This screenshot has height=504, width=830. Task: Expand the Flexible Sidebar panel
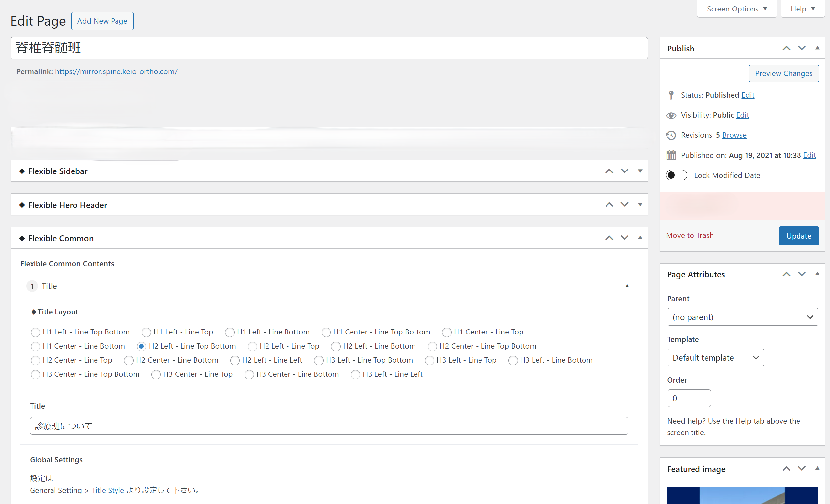pos(640,171)
